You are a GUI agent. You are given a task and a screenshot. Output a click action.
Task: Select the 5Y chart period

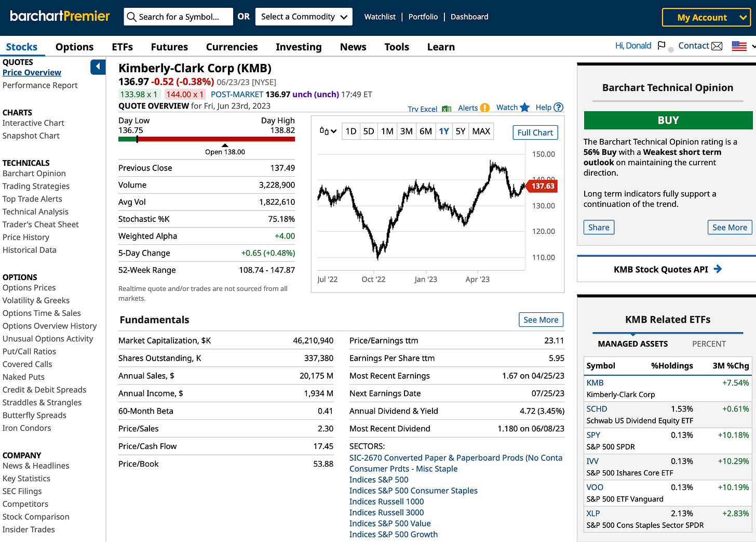pyautogui.click(x=461, y=131)
